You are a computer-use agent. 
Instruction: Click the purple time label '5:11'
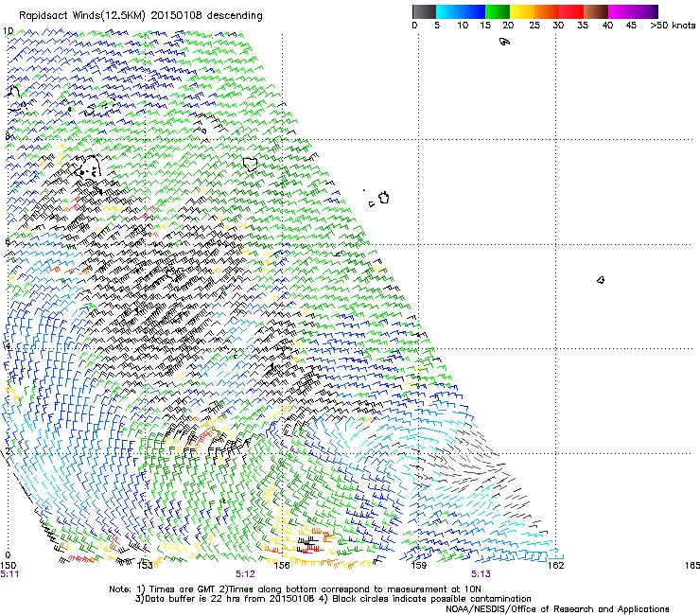(x=9, y=574)
